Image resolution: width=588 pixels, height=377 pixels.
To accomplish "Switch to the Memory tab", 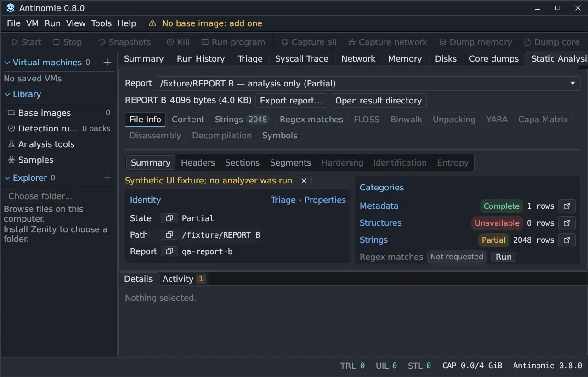I will click(x=405, y=59).
